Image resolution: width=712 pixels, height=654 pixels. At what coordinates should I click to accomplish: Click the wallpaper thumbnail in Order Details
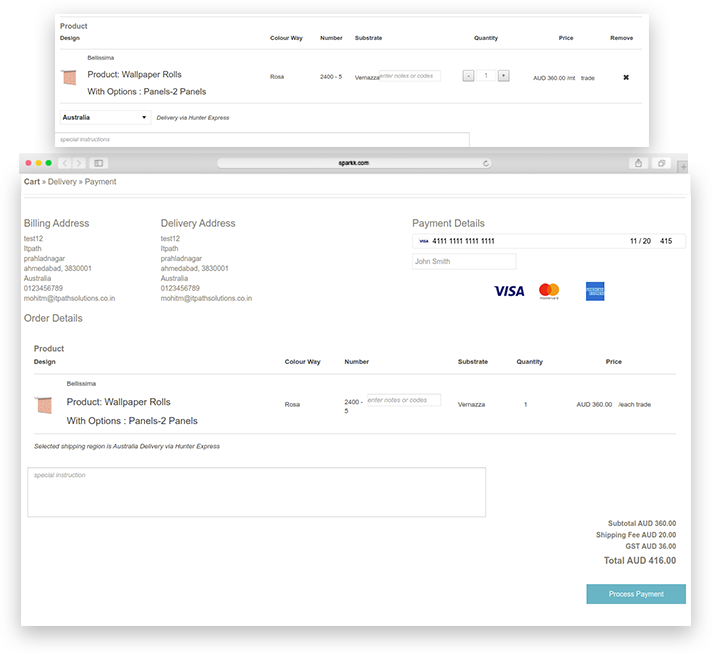tap(43, 405)
